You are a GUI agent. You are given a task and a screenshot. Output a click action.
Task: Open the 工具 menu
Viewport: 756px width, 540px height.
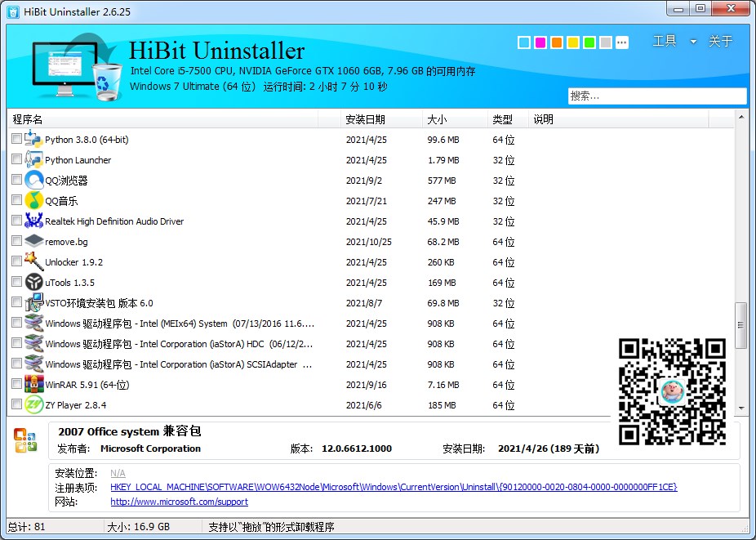click(665, 42)
